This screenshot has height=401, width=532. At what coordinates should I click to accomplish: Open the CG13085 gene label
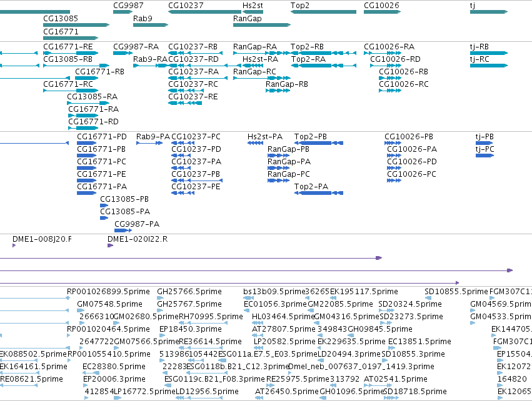[61, 18]
